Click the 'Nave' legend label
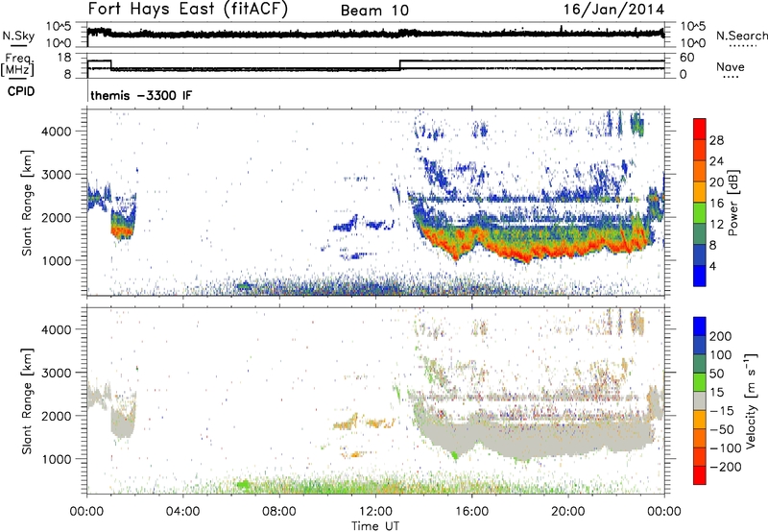Viewport: 768px width, 532px height. [x=730, y=66]
